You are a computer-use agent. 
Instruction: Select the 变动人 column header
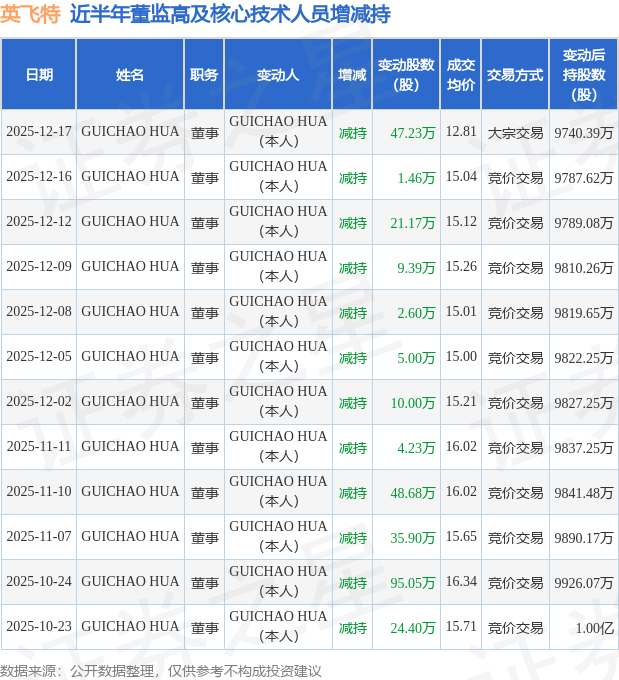click(x=278, y=75)
